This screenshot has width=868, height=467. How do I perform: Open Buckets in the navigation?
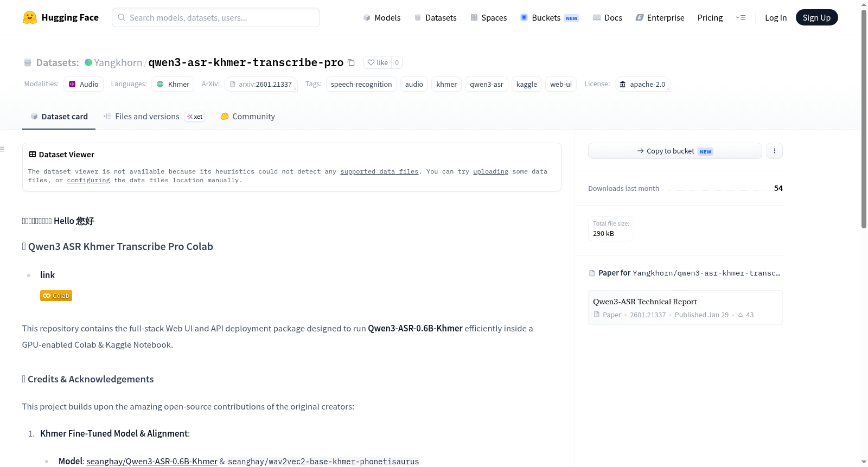pyautogui.click(x=550, y=17)
